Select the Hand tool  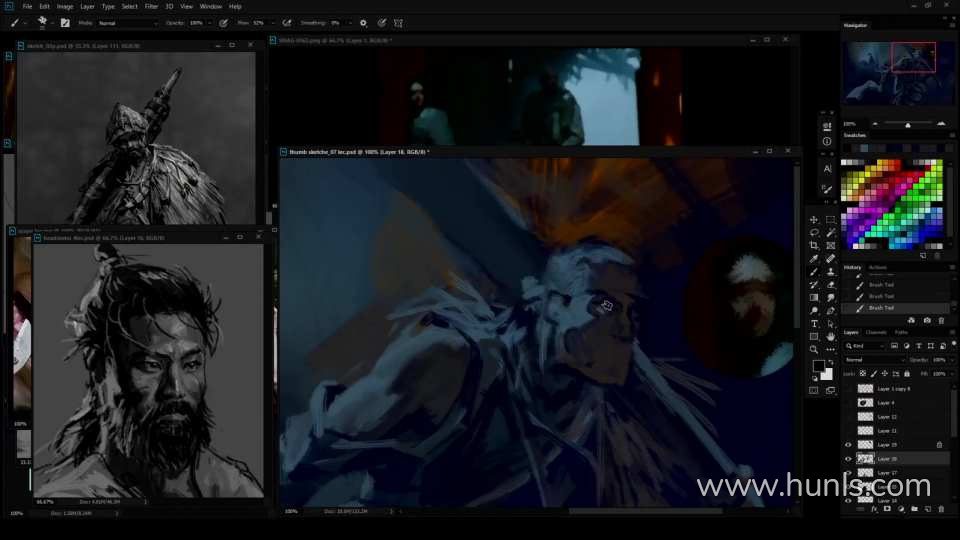click(x=831, y=337)
